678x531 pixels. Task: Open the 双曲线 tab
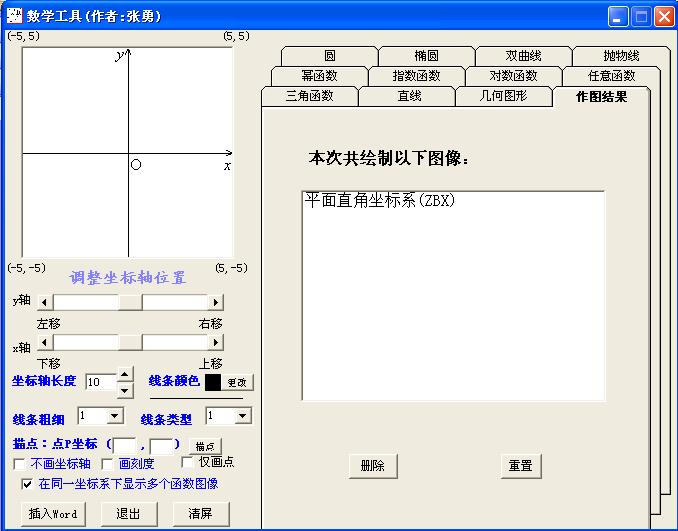[523, 56]
